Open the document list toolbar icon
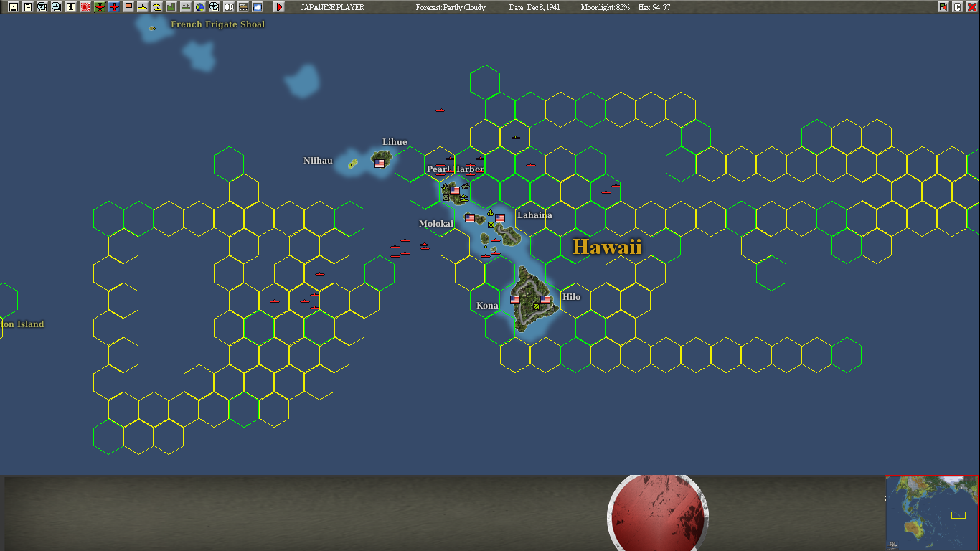The height and width of the screenshot is (551, 980). 27,7
